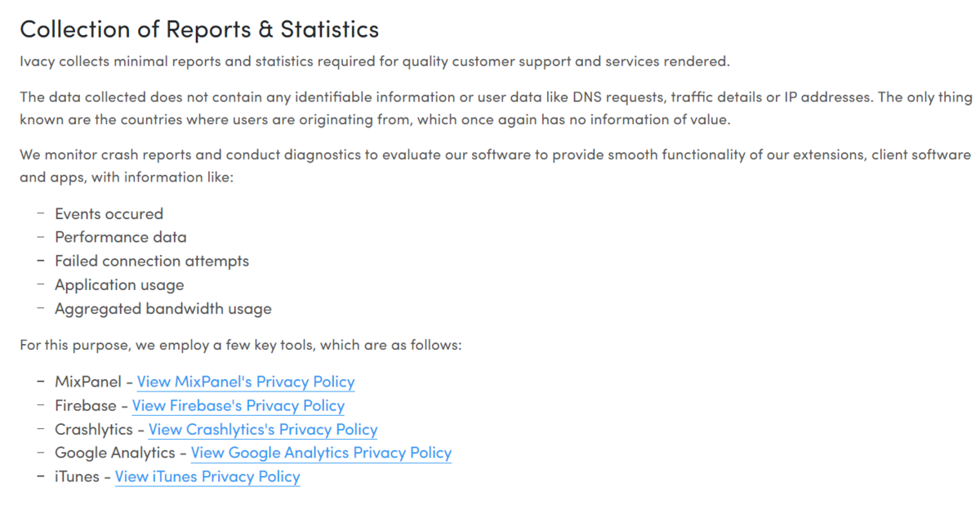Click the Collection of Reports & Statistics heading
The image size is (980, 514).
pos(199,29)
